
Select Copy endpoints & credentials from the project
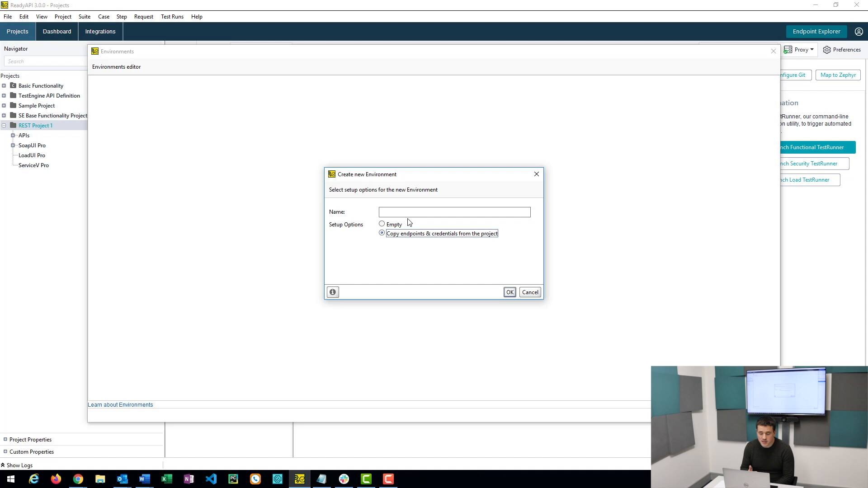pyautogui.click(x=382, y=233)
